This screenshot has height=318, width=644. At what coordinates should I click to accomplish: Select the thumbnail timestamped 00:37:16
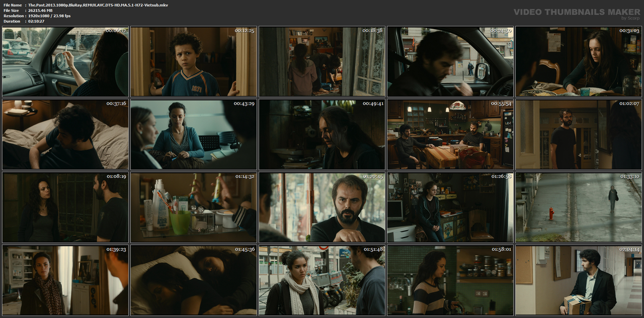65,134
